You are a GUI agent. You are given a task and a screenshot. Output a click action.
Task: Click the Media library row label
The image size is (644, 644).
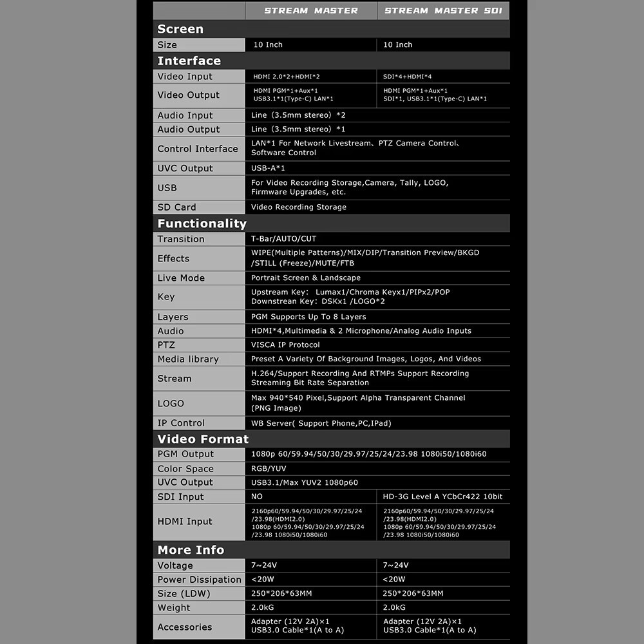tap(188, 359)
